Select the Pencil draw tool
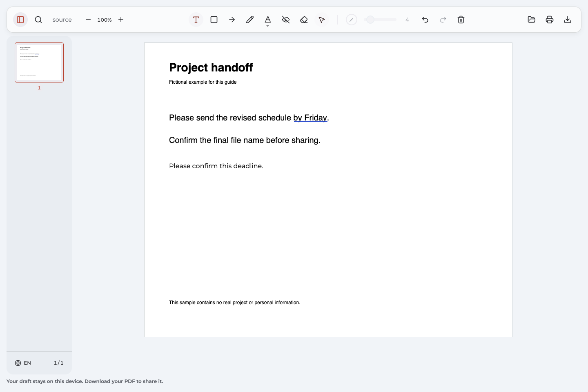The image size is (588, 392). tap(250, 20)
